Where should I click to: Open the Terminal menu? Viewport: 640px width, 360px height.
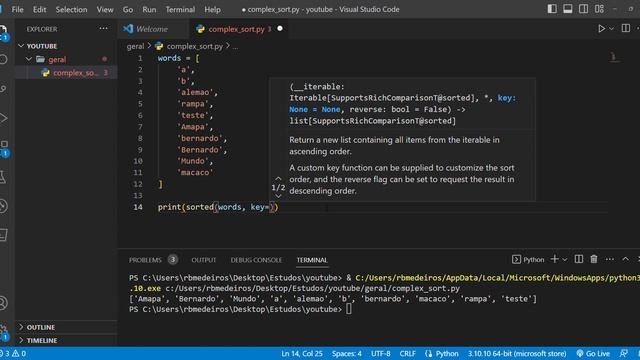(180, 9)
